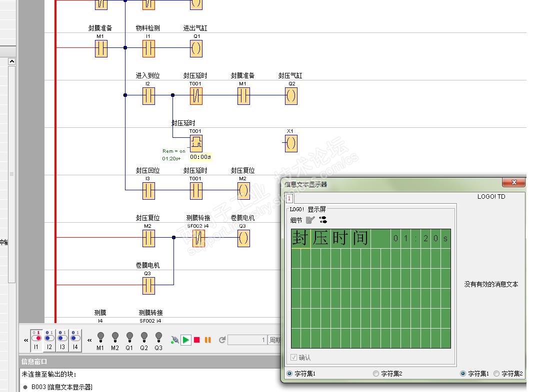Select the Q1 进出气缸 coil
Screen dimensions: 535x392
click(x=196, y=48)
